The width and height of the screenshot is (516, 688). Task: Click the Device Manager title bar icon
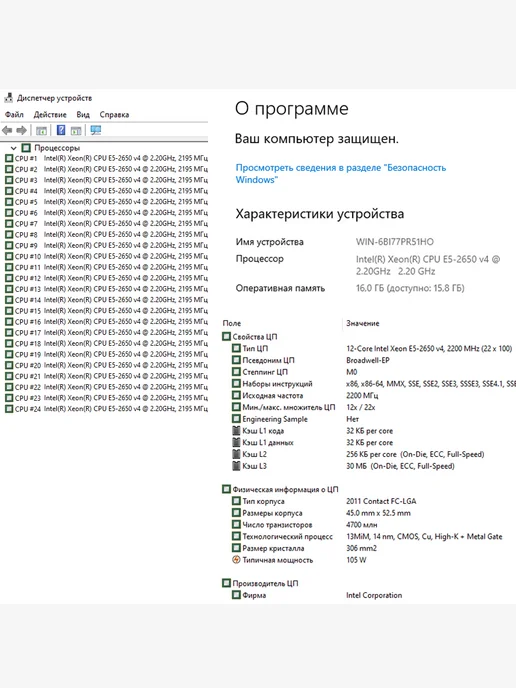8,98
